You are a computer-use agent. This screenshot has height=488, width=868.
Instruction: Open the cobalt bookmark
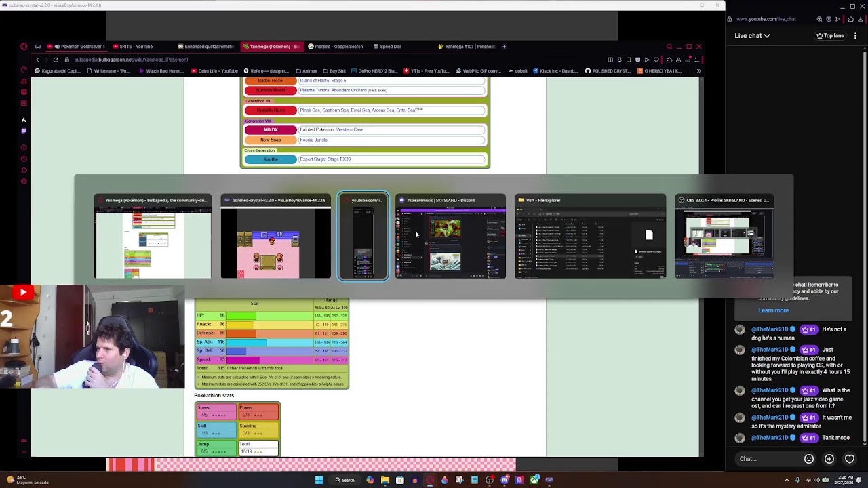518,70
